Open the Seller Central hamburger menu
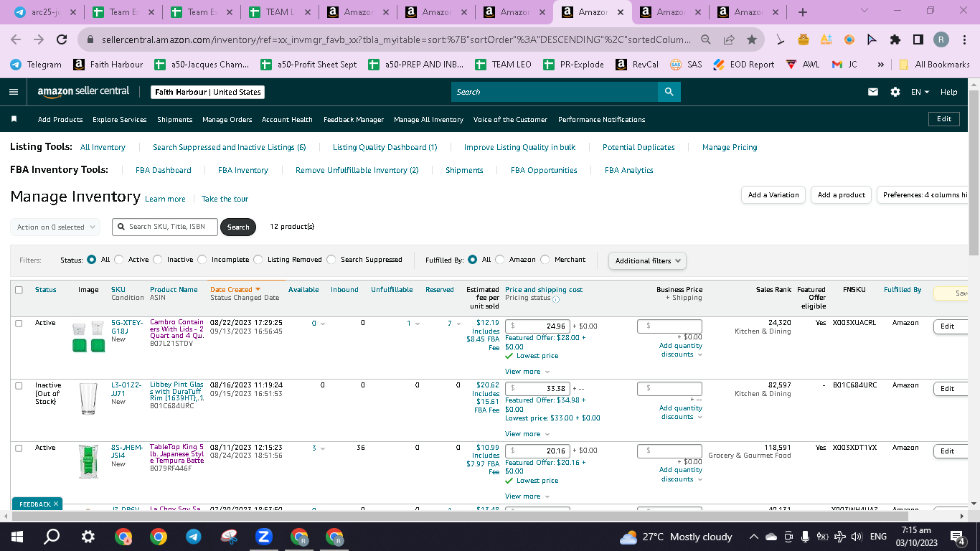Screen dimensions: 980x551 tap(14, 92)
